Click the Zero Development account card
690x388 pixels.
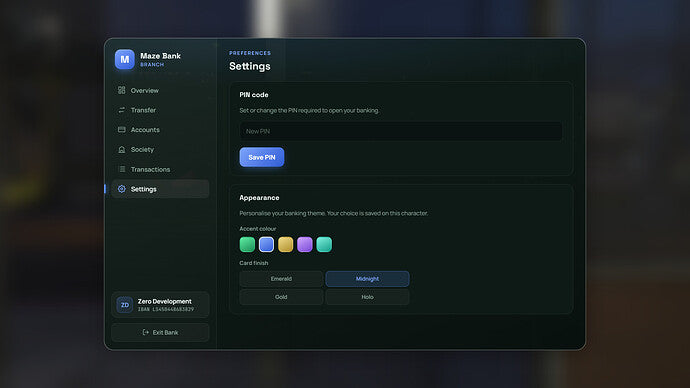(160, 304)
